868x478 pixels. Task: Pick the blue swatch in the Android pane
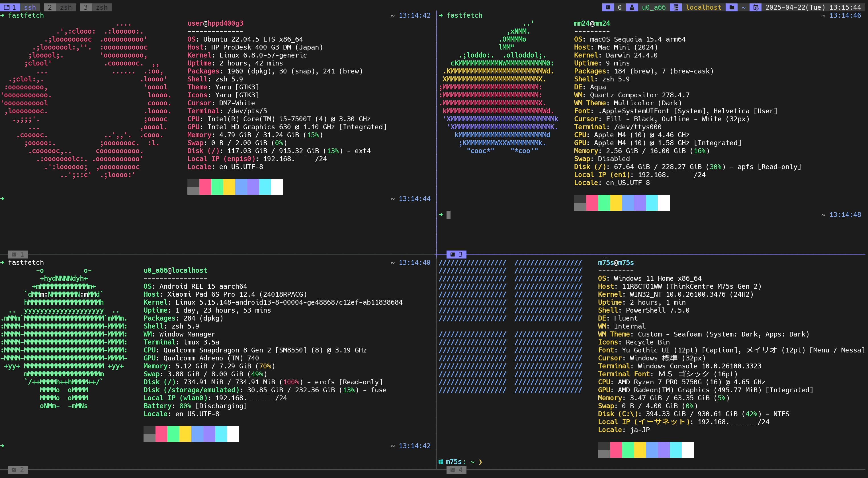click(197, 434)
